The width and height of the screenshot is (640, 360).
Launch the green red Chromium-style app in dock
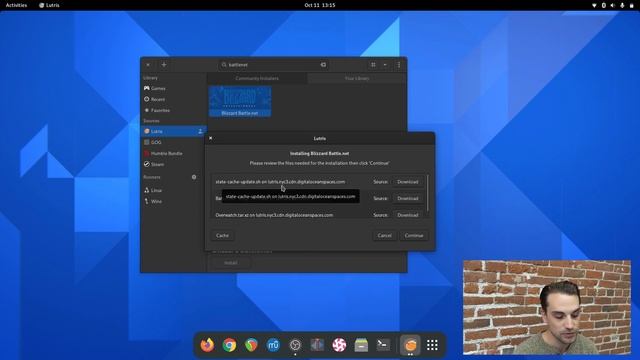[x=251, y=345]
